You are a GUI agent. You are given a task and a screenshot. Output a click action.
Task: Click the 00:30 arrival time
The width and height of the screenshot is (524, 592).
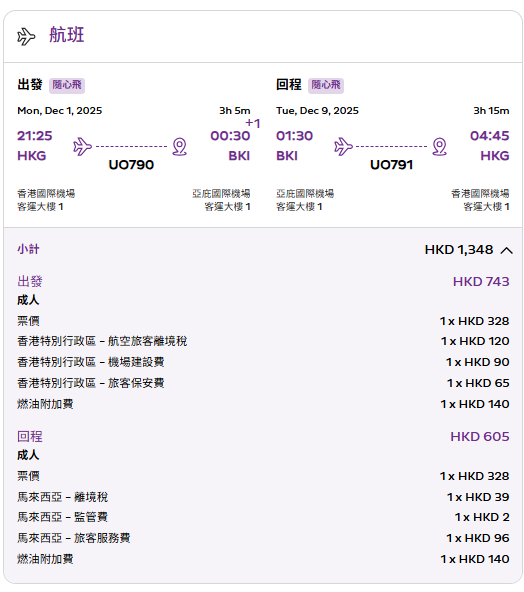pos(230,136)
